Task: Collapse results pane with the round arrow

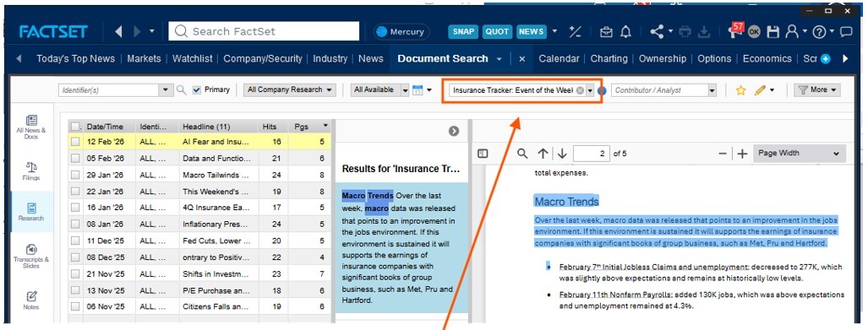Action: (x=454, y=131)
